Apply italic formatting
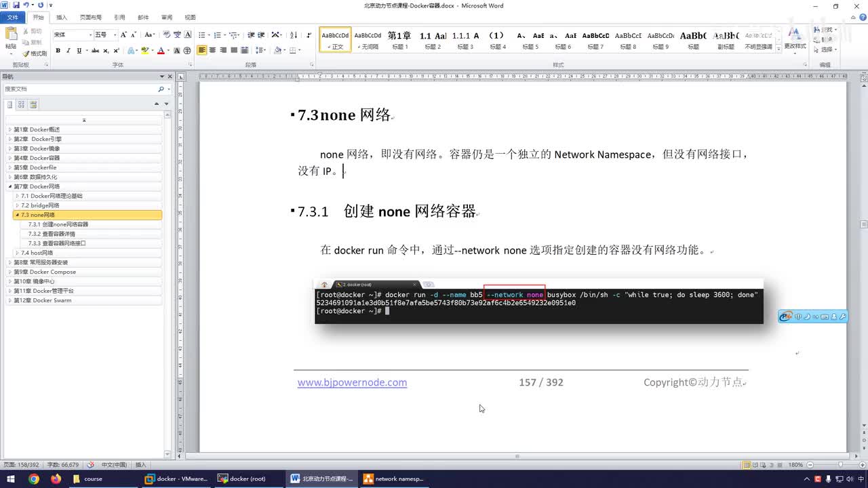This screenshot has height=488, width=868. 68,51
